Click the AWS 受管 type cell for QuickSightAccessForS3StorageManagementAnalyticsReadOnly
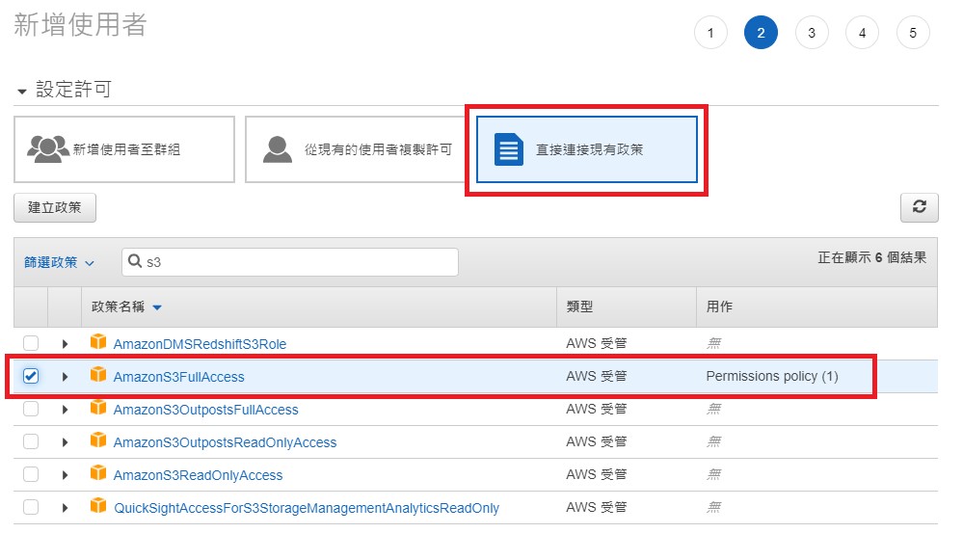Viewport: 963px width, 560px height. point(597,507)
